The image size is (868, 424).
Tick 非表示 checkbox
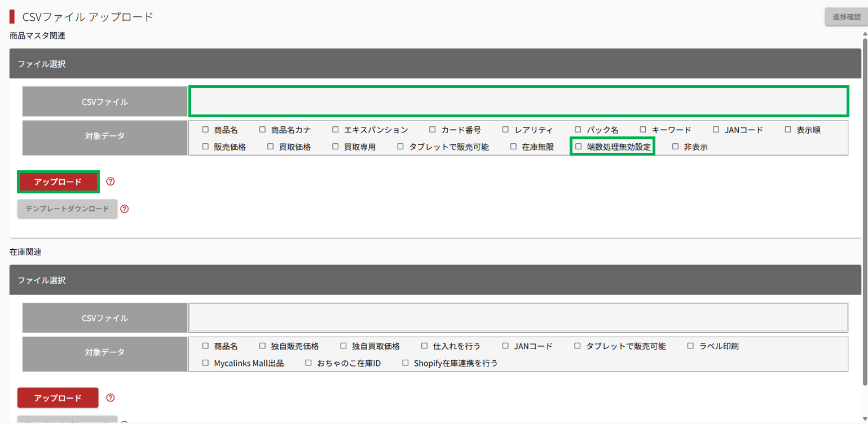pos(675,147)
